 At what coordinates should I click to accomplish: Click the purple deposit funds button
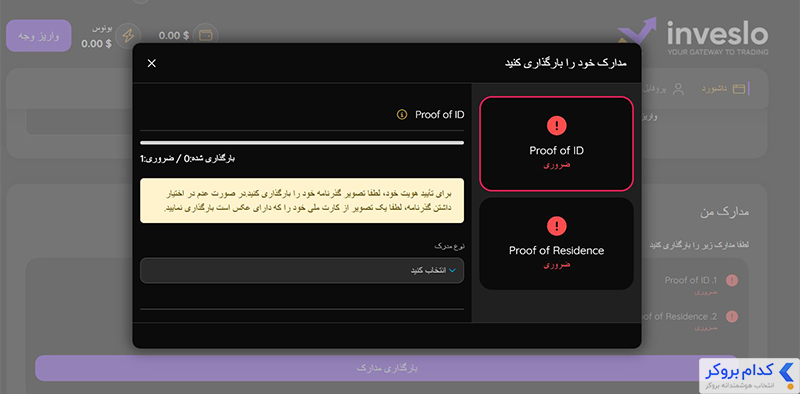tap(39, 36)
